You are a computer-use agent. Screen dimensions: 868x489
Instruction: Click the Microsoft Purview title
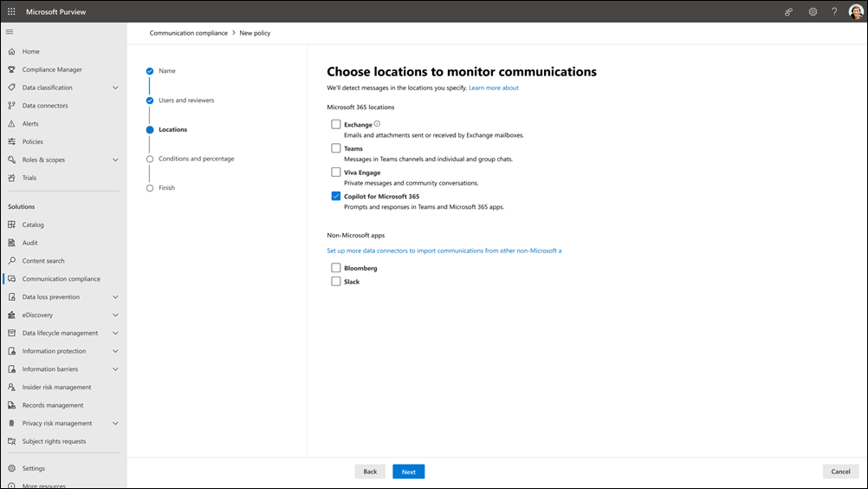click(x=56, y=11)
